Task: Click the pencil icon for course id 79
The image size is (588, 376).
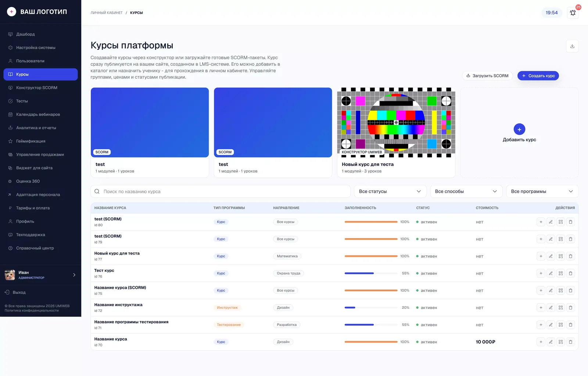Action: pyautogui.click(x=551, y=239)
